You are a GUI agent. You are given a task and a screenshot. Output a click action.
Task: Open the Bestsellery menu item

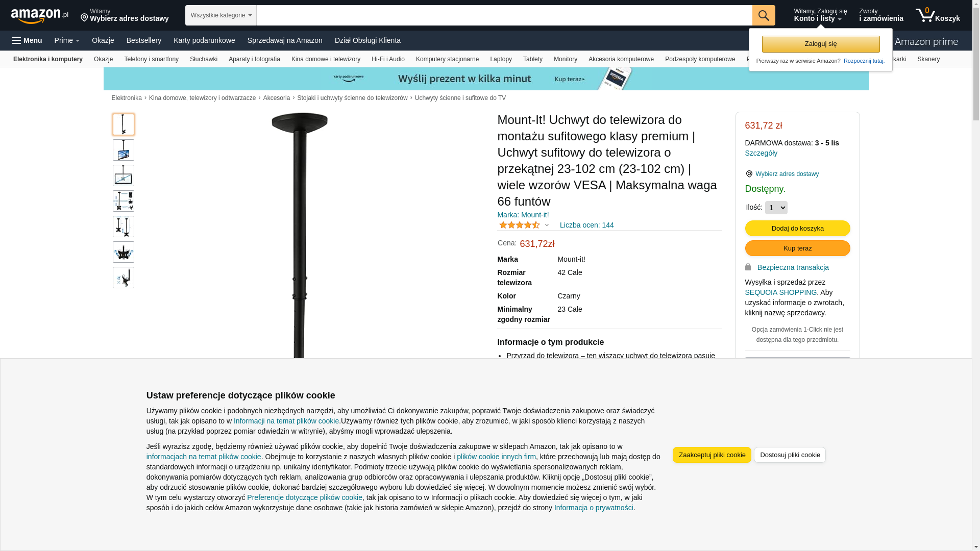coord(144,40)
